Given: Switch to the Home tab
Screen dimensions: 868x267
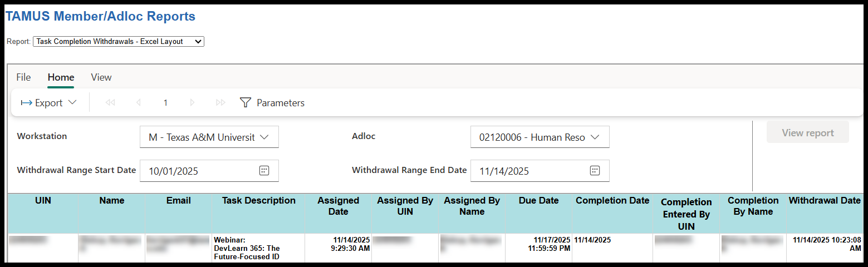Looking at the screenshot, I should pyautogui.click(x=61, y=77).
